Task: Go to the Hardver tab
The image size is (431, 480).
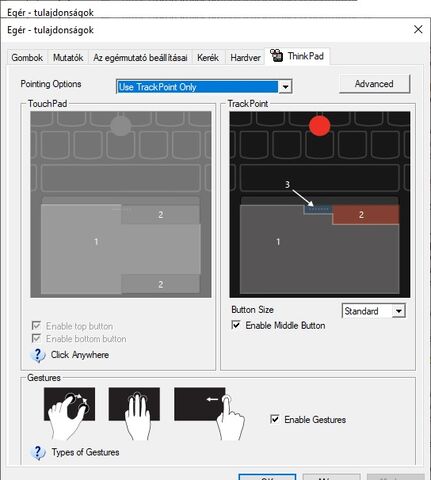Action: tap(245, 58)
